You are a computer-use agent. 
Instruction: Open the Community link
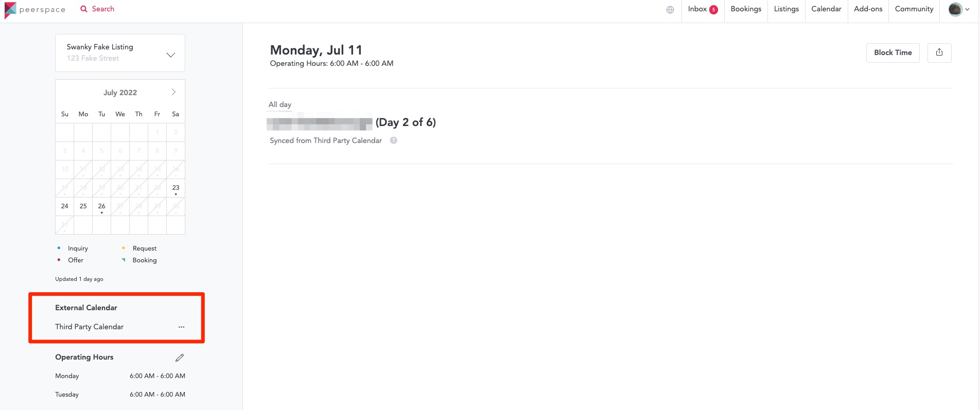coord(914,9)
